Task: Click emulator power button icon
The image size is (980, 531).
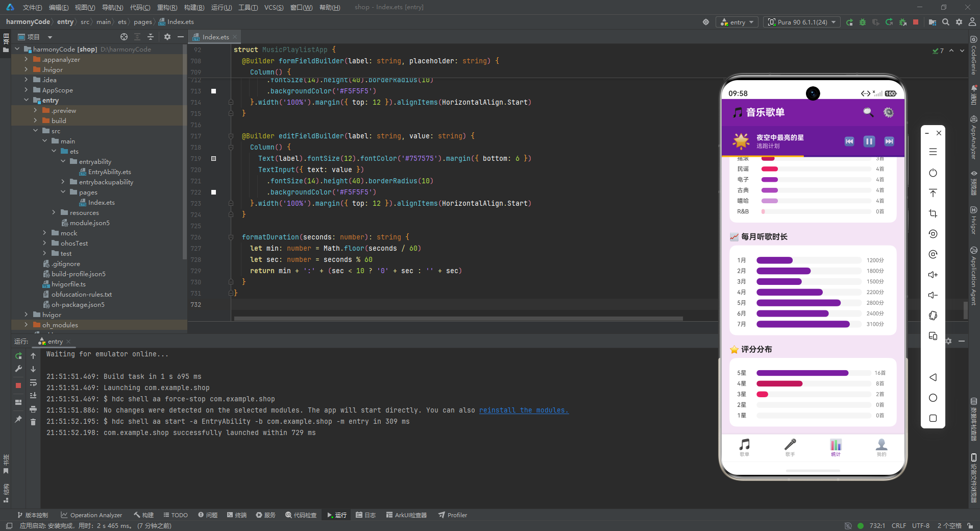Action: point(933,173)
